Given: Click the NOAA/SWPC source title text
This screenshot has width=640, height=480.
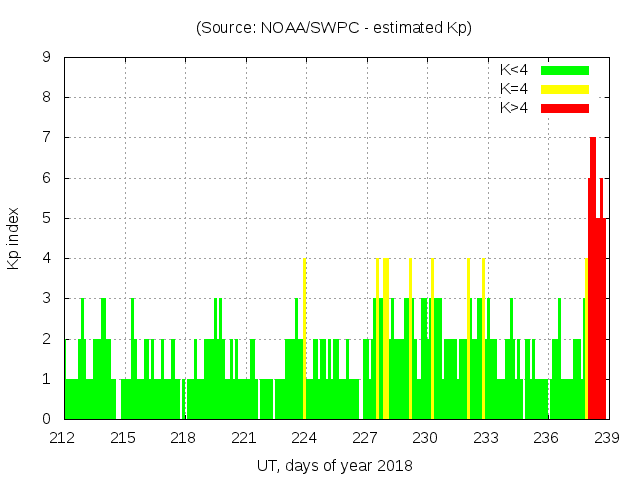Looking at the screenshot, I should 333,28.
